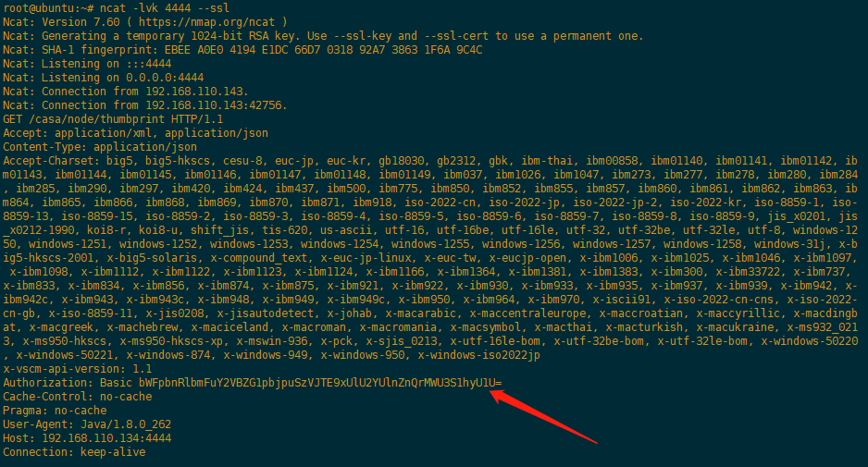This screenshot has width=868, height=467.
Task: Click the Content-Type: application/json line
Action: [100, 147]
